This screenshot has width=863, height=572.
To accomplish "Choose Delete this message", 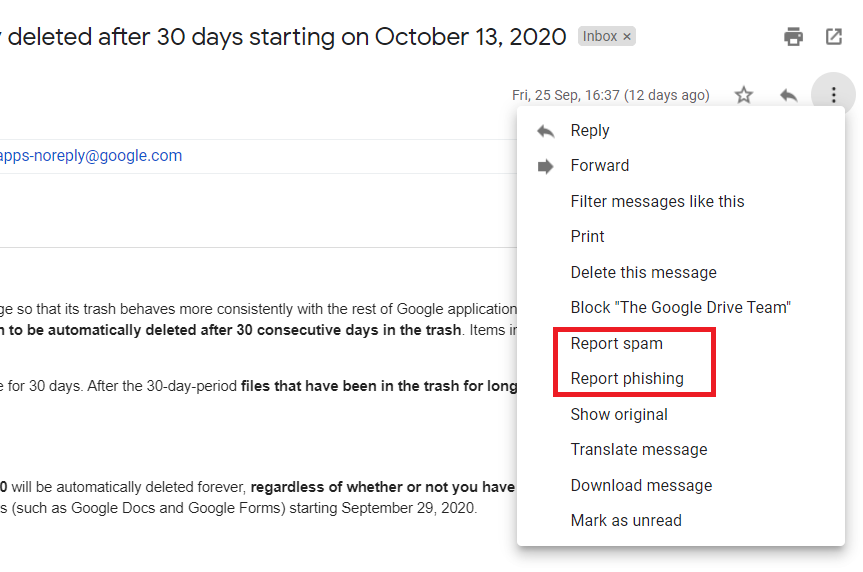I will tap(643, 273).
